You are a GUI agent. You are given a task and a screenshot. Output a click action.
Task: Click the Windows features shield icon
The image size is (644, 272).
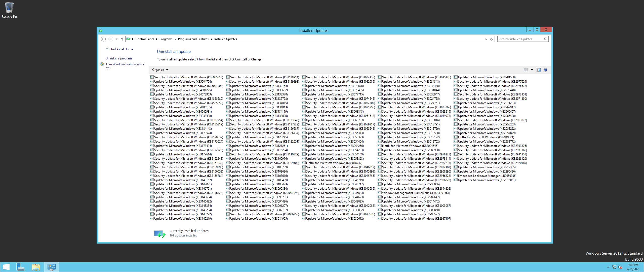102,64
